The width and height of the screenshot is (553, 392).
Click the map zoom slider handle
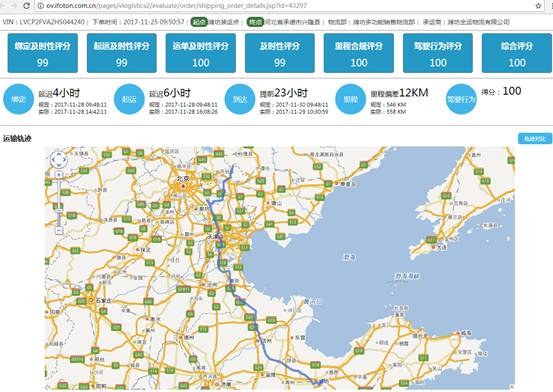pyautogui.click(x=59, y=211)
